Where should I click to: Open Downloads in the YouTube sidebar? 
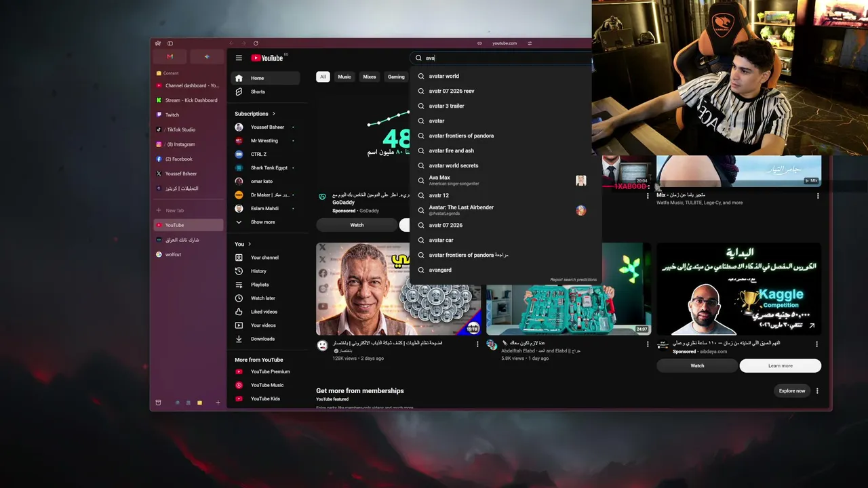point(265,339)
